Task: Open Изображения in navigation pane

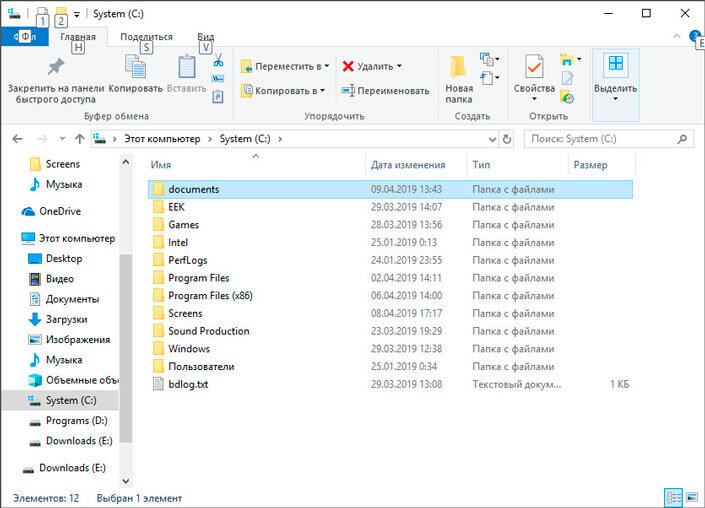Action: (x=69, y=340)
